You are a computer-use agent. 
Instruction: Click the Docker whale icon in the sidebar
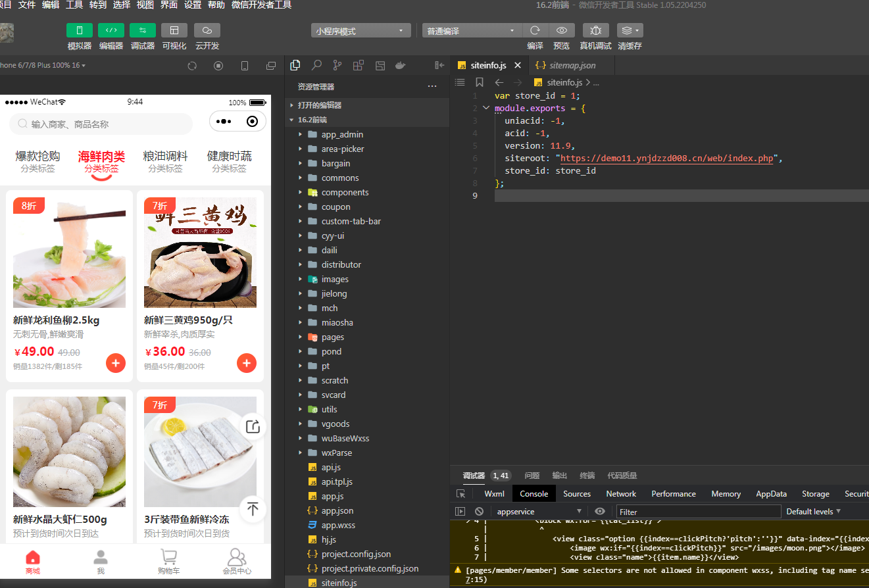tap(400, 65)
